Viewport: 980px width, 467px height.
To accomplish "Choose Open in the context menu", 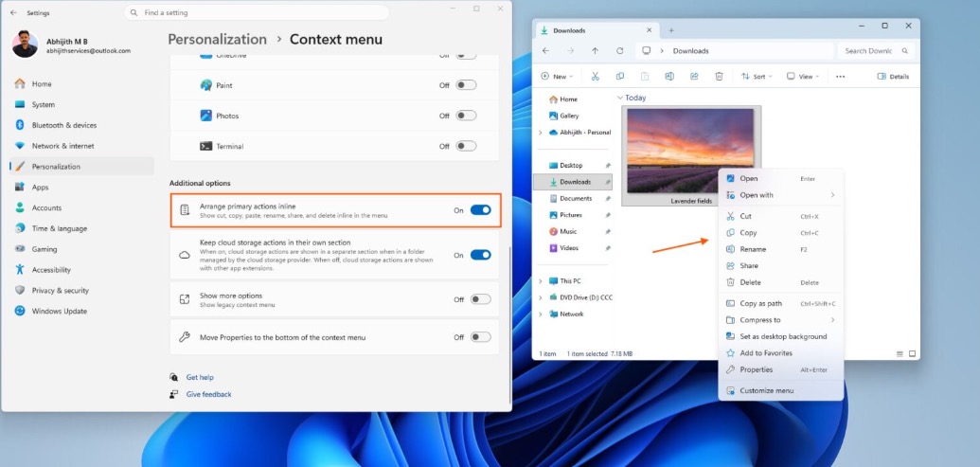I will 781,179.
